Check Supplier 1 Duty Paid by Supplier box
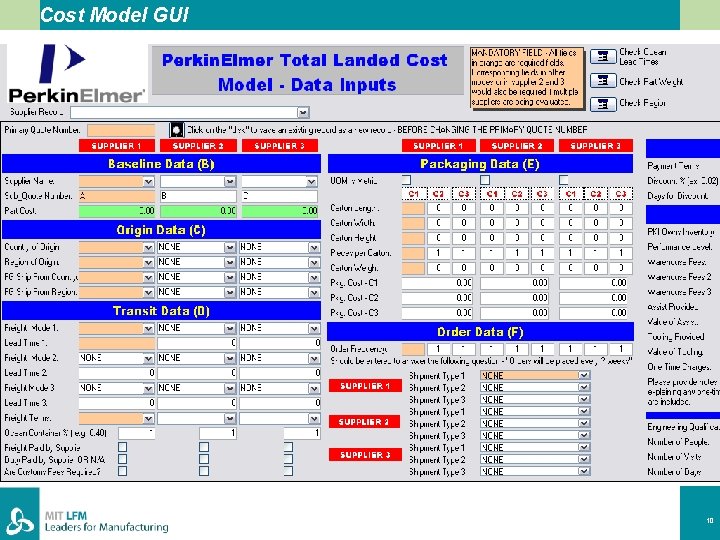This screenshot has width=720, height=540. tap(123, 459)
